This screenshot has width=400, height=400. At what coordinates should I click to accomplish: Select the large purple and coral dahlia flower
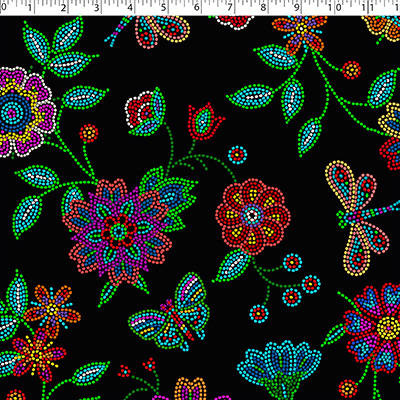pyautogui.click(x=118, y=230)
